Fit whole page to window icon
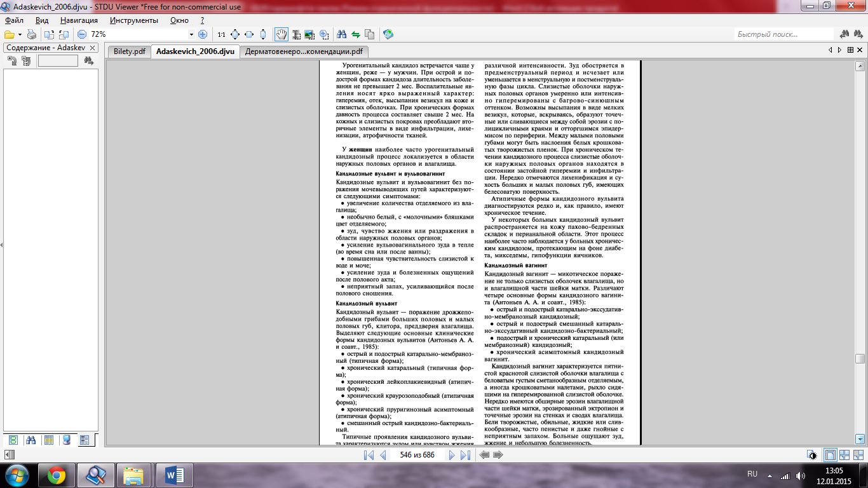This screenshot has height=488, width=868. click(x=235, y=34)
